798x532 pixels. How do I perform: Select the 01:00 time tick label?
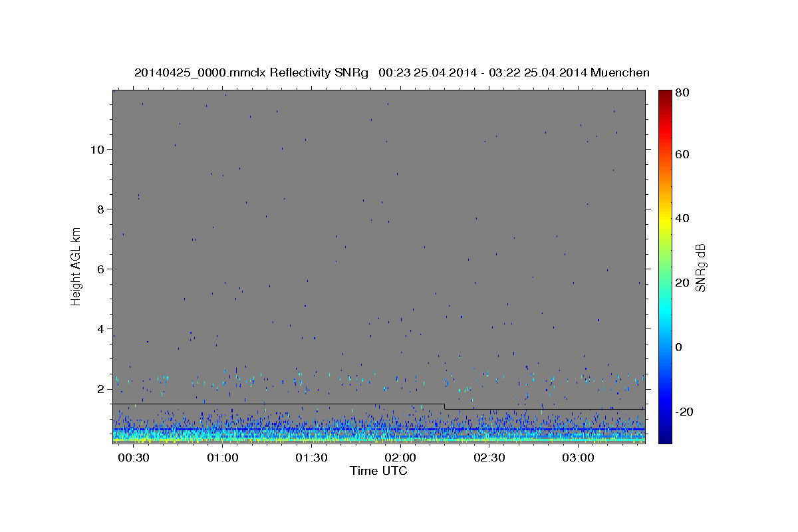tap(222, 458)
